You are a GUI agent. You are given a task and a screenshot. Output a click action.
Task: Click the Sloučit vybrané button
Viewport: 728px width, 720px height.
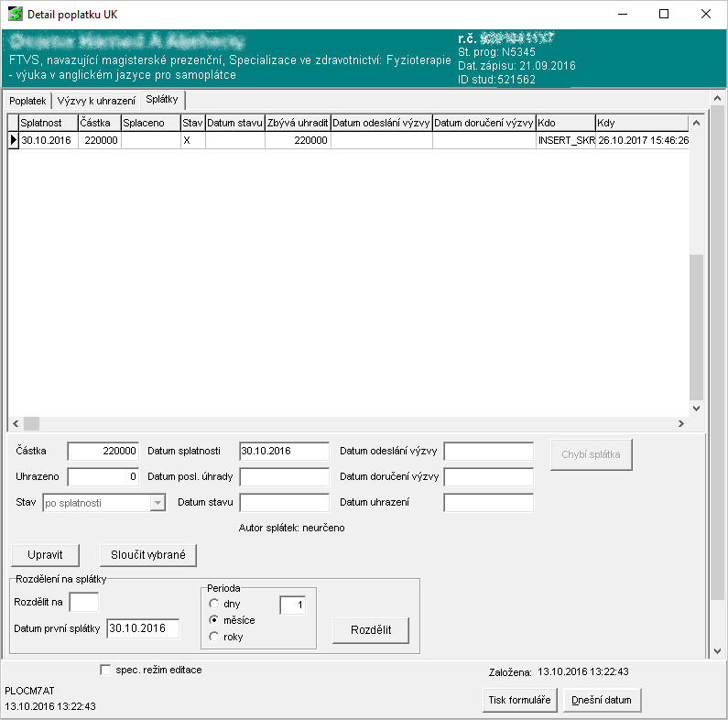(x=148, y=555)
